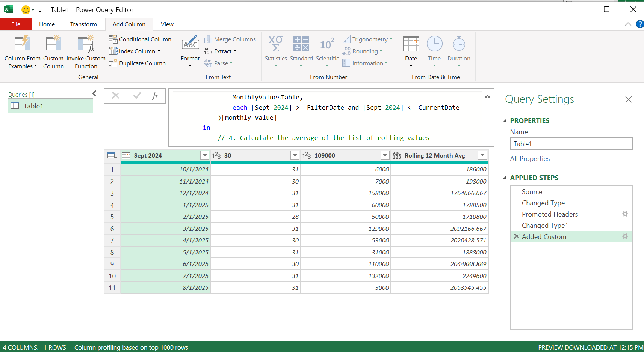Open Standard number operations
The height and width of the screenshot is (352, 644).
pos(301,51)
